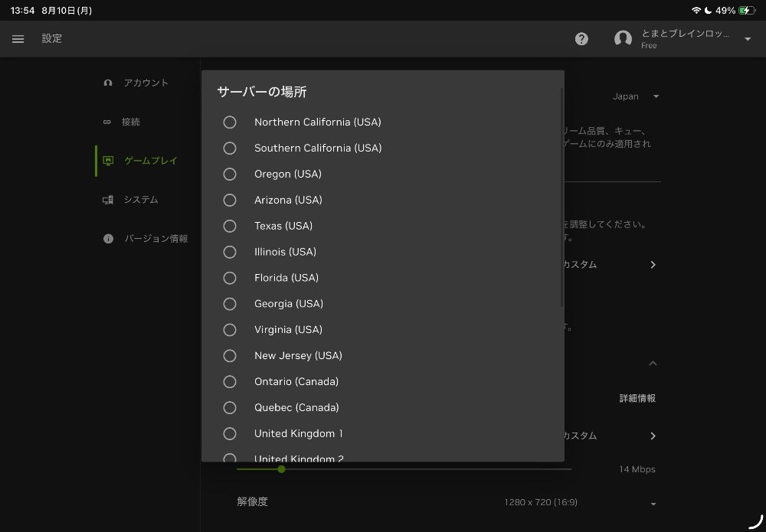Tap the battery status icon
Screen dimensions: 766x532
click(746, 10)
